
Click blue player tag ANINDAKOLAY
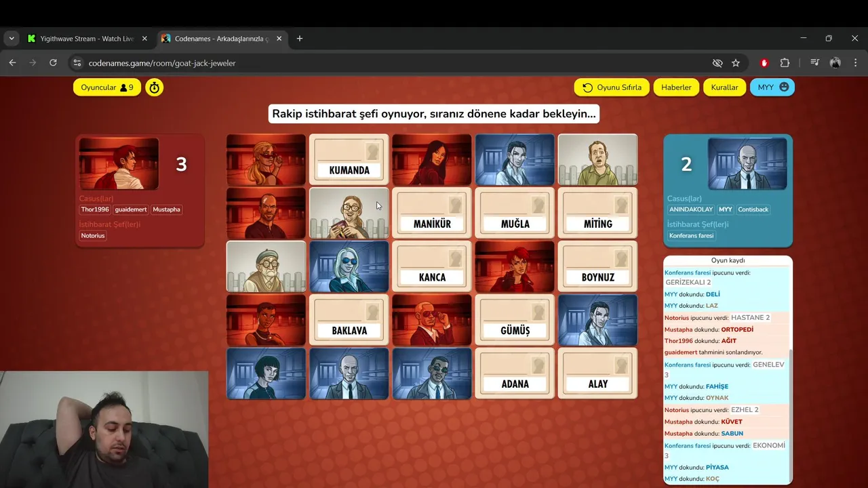point(691,209)
